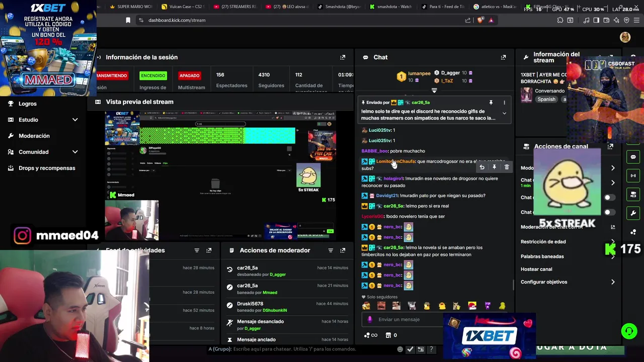The width and height of the screenshot is (644, 362).
Task: Open the wrench shortcut in right rail
Action: (x=633, y=213)
